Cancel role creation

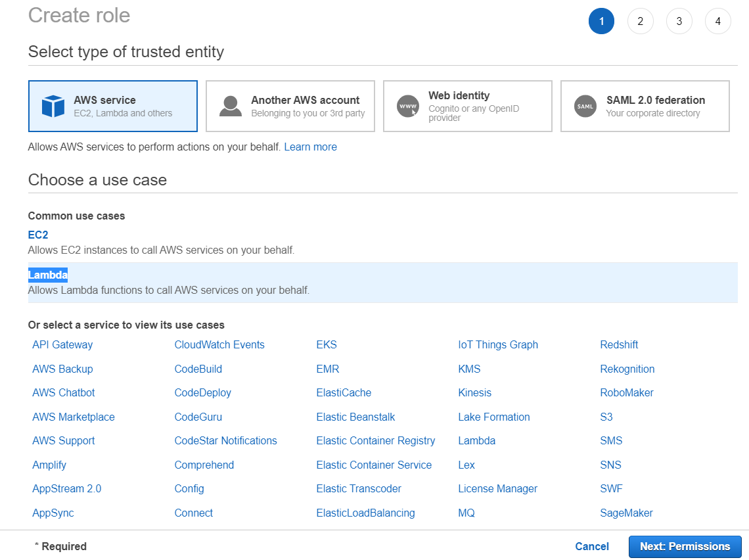coord(592,547)
